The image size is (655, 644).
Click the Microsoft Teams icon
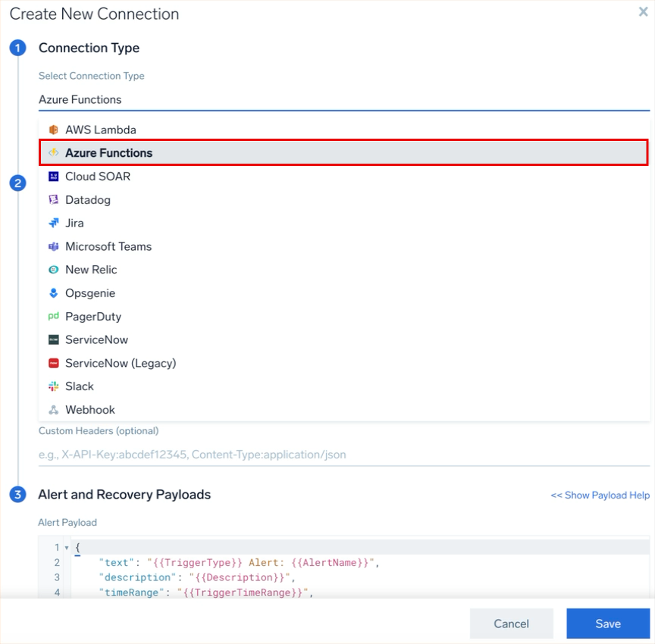(x=53, y=247)
